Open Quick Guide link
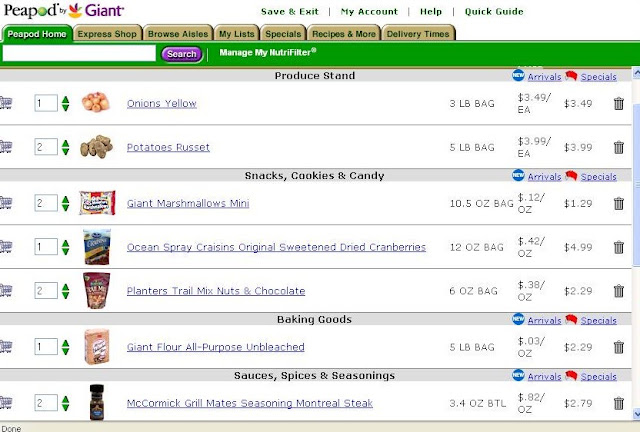Image resolution: width=640 pixels, height=432 pixels. 494,11
